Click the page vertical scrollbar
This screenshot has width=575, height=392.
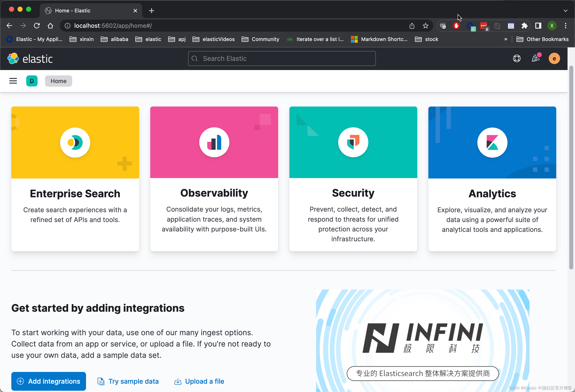pos(571,168)
